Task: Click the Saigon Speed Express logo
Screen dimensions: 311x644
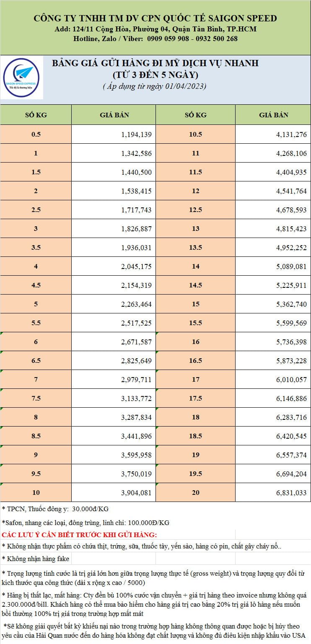Action: 21,78
